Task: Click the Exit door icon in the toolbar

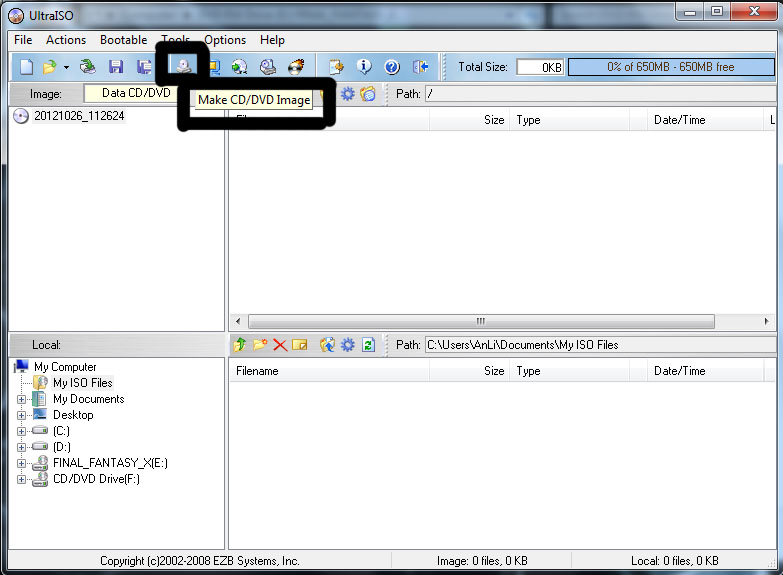Action: tap(420, 66)
